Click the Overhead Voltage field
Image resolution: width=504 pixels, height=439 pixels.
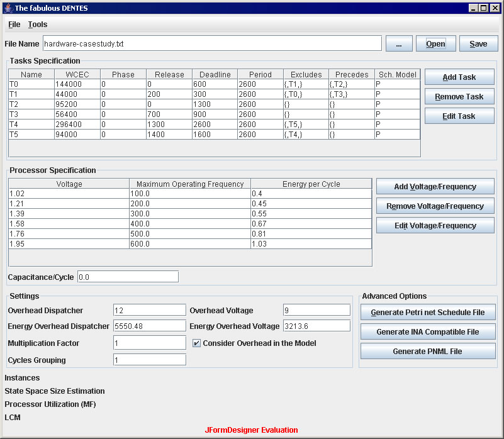316,310
